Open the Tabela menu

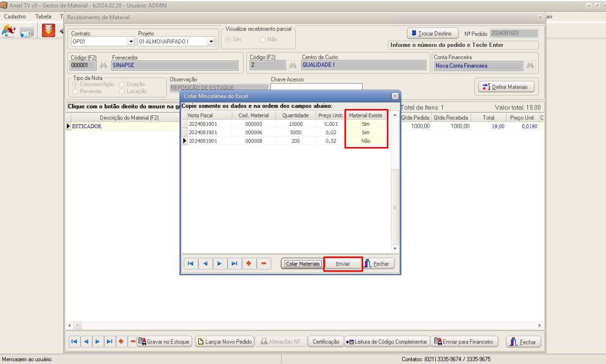click(43, 16)
